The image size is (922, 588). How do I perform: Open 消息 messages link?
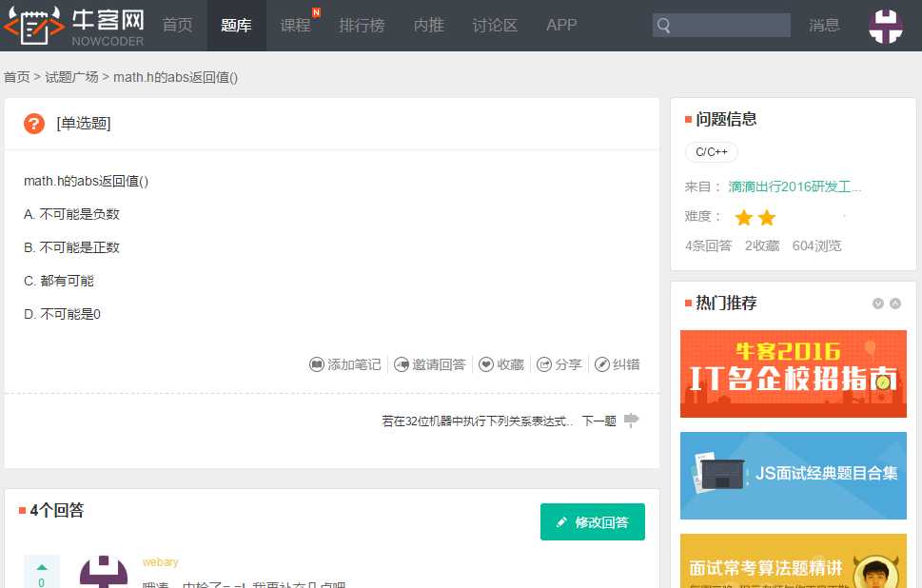point(824,26)
